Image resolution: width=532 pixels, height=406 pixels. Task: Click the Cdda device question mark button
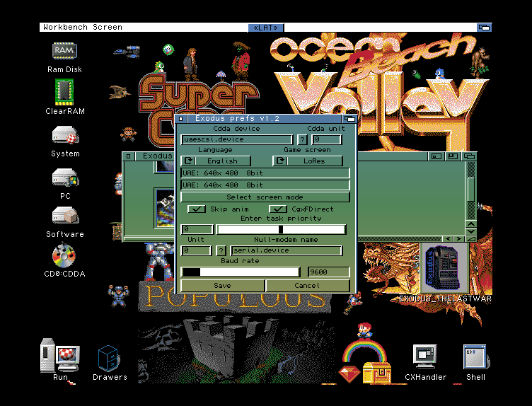click(302, 139)
